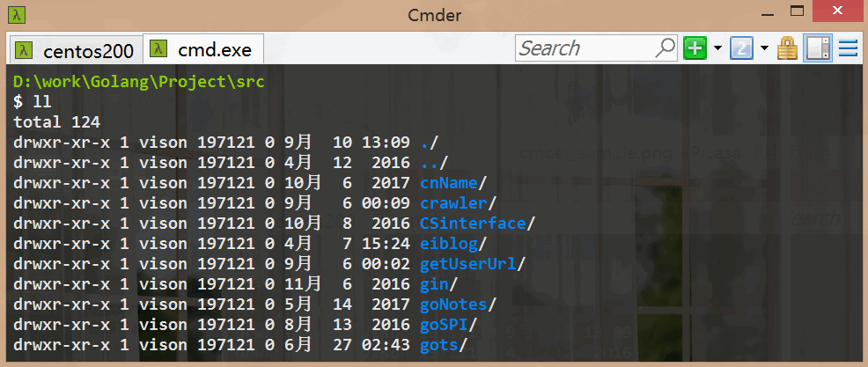Click the gots/ directory entry
Image resolution: width=868 pixels, height=367 pixels.
444,345
